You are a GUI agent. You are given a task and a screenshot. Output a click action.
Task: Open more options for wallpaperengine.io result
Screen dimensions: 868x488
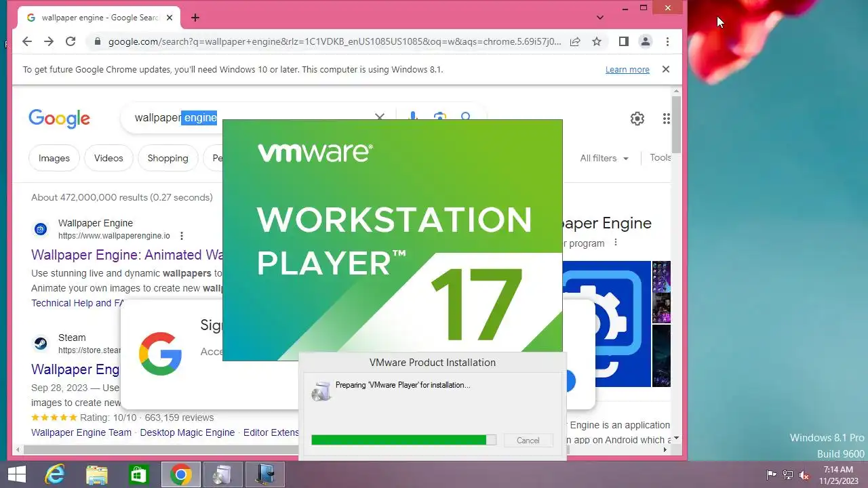click(x=182, y=236)
